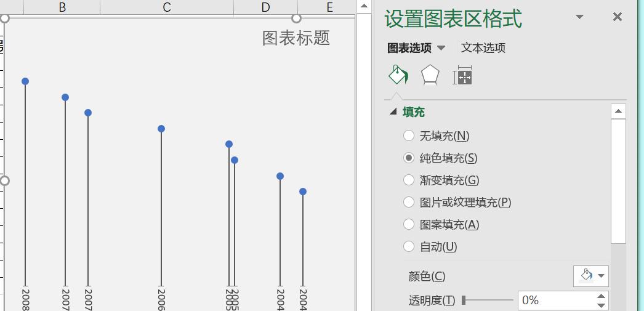
Task: Open the Fill & Line paint bucket tab
Action: click(398, 75)
